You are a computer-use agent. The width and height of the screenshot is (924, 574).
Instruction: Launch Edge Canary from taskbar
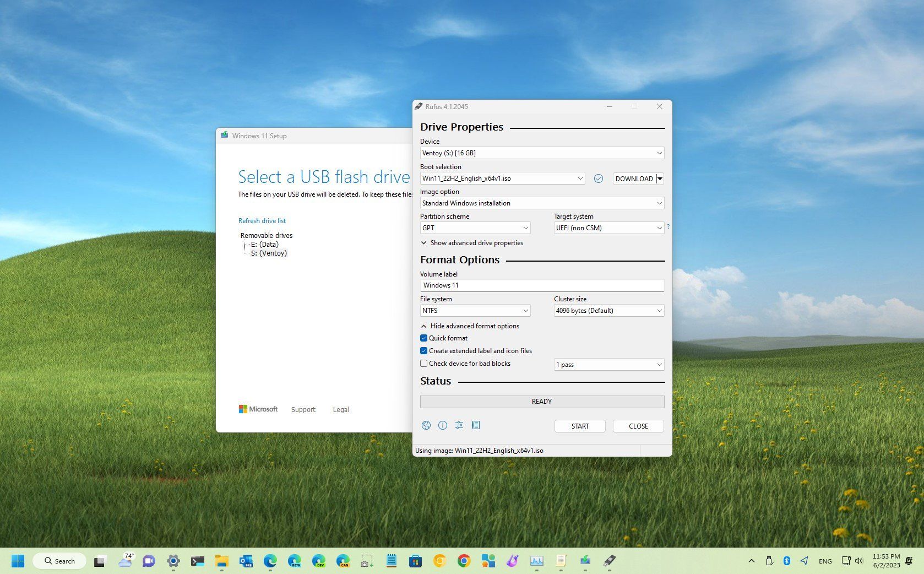pyautogui.click(x=343, y=561)
